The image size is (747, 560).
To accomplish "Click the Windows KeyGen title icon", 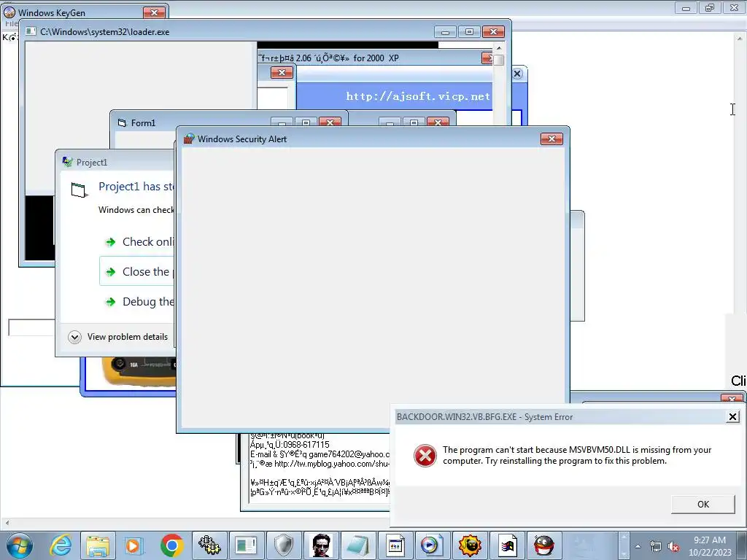I will [x=9, y=12].
